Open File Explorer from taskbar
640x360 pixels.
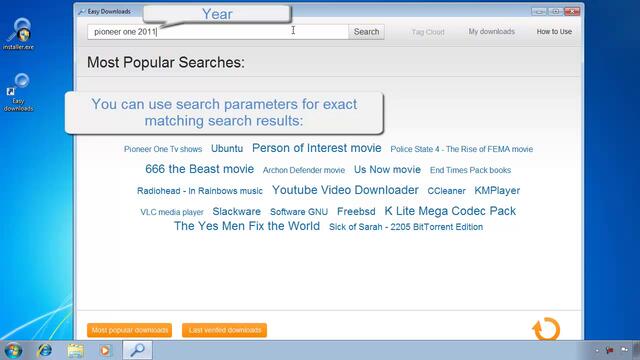point(75,351)
